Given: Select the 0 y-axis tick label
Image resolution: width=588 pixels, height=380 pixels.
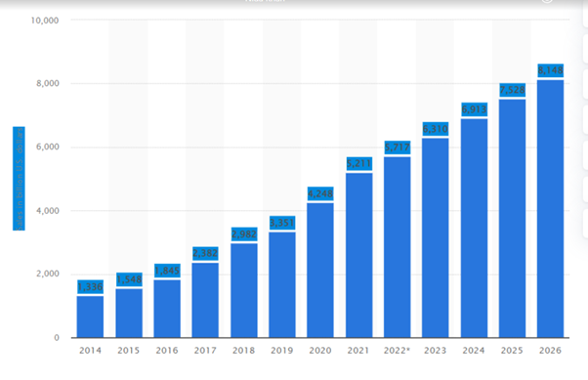Looking at the screenshot, I should [57, 337].
